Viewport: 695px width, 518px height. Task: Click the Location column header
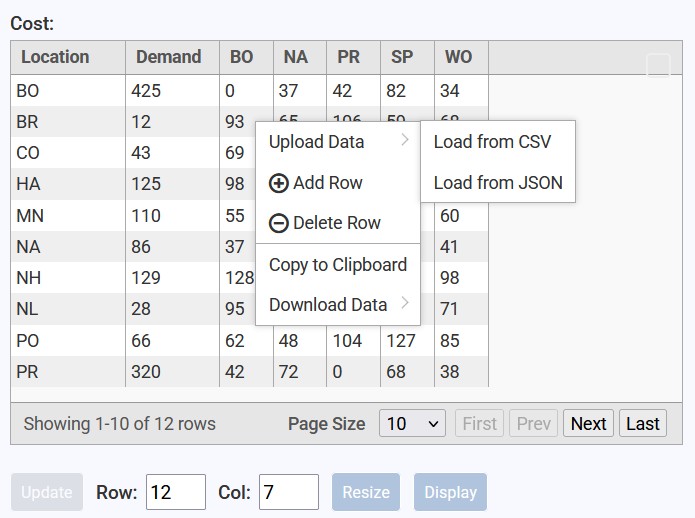point(68,57)
